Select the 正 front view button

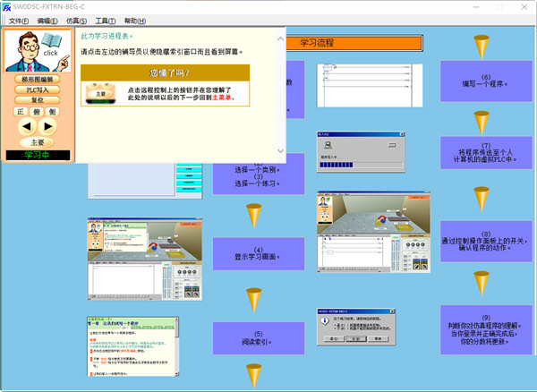pos(21,112)
